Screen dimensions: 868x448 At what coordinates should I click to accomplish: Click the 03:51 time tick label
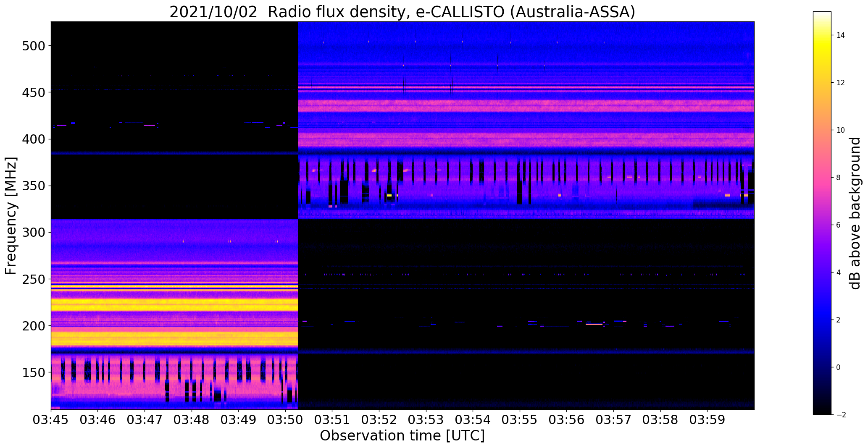(x=332, y=420)
